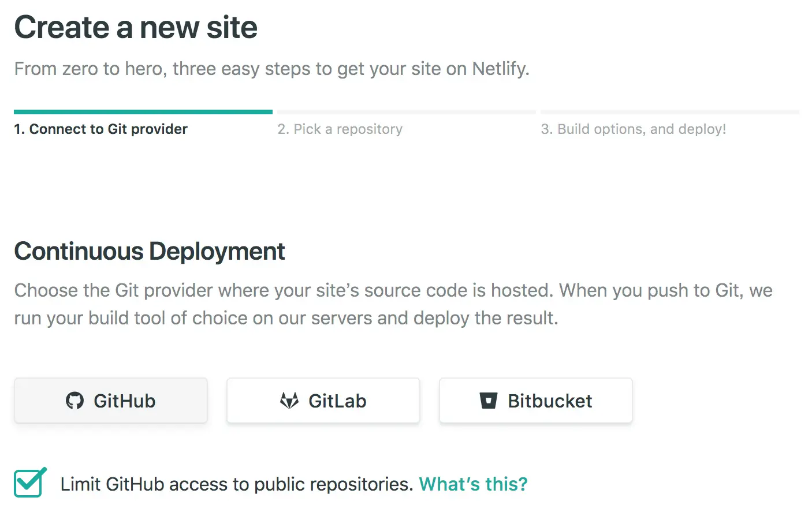This screenshot has height=516, width=812.
Task: Connect using the GitHub button
Action: coord(111,401)
